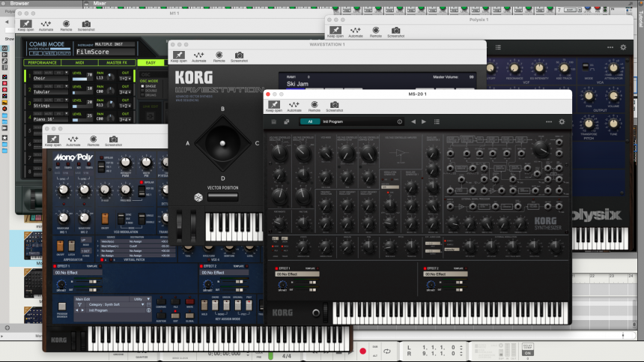This screenshot has width=644, height=362.
Task: Select SINGLE osc mode in M1
Action: 142,86
